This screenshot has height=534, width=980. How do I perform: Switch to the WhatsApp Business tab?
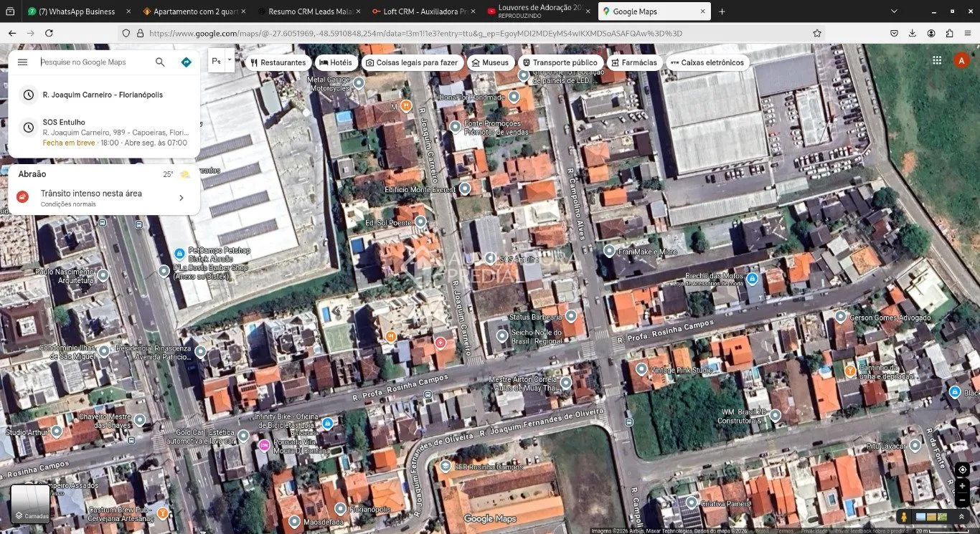tap(75, 11)
